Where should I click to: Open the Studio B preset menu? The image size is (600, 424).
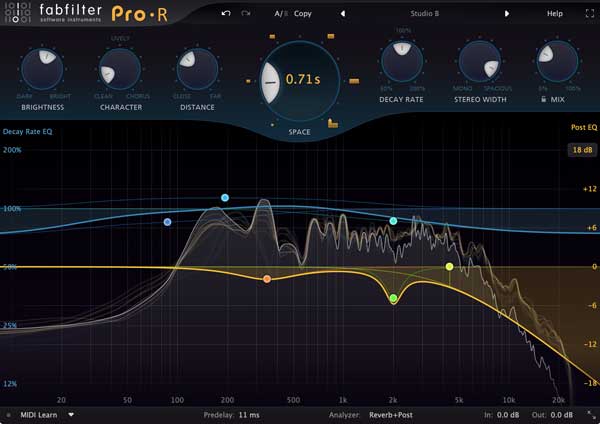(x=424, y=14)
